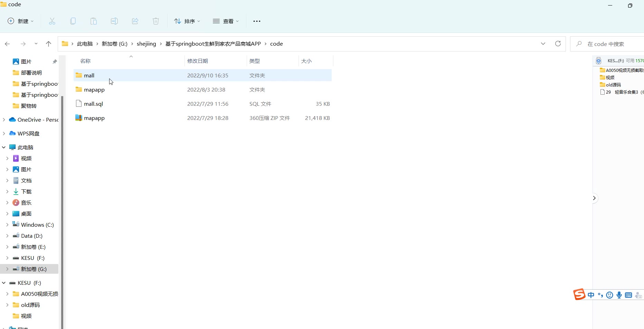Click the mapapp ZIP archive icon
Screen dimensions: 644x329
click(x=79, y=118)
